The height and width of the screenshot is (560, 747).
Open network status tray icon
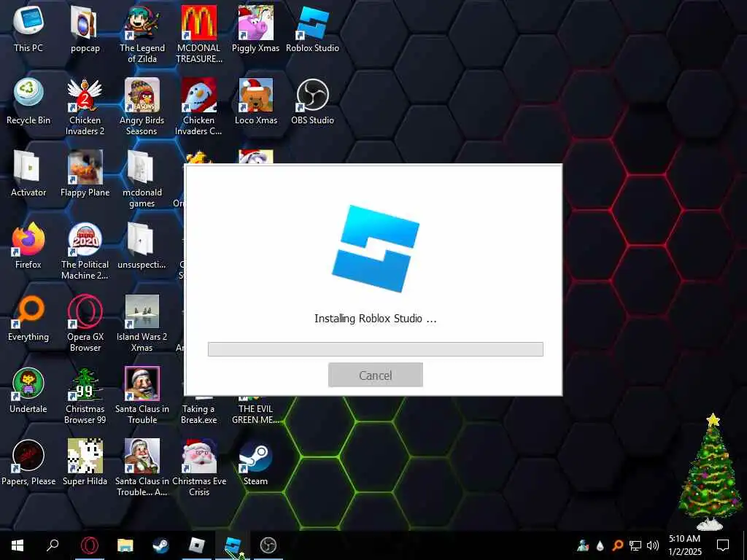(x=635, y=545)
